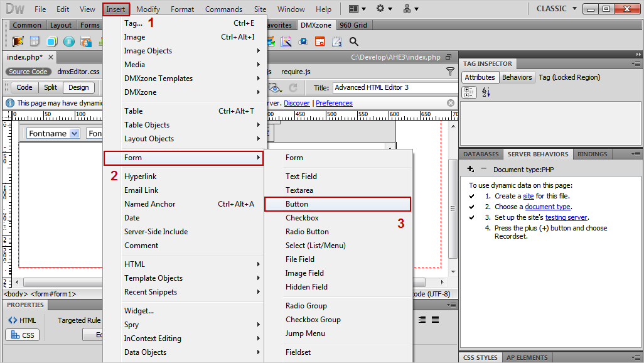Choose Button from the Form submenu
The width and height of the screenshot is (644, 363).
[x=338, y=204]
